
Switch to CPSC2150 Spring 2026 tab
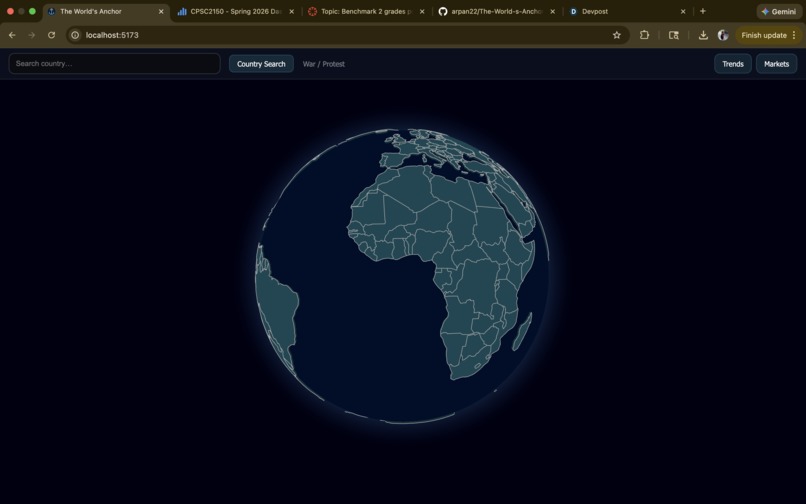click(235, 11)
